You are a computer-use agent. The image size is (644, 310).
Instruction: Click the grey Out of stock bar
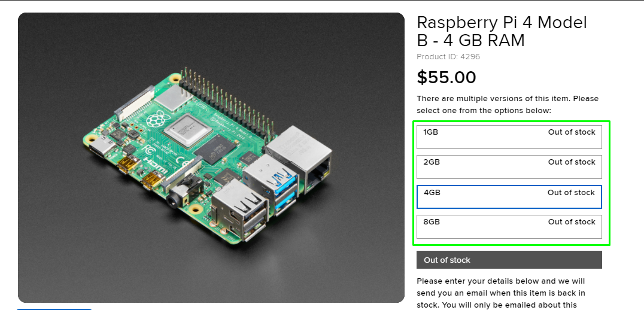[509, 260]
